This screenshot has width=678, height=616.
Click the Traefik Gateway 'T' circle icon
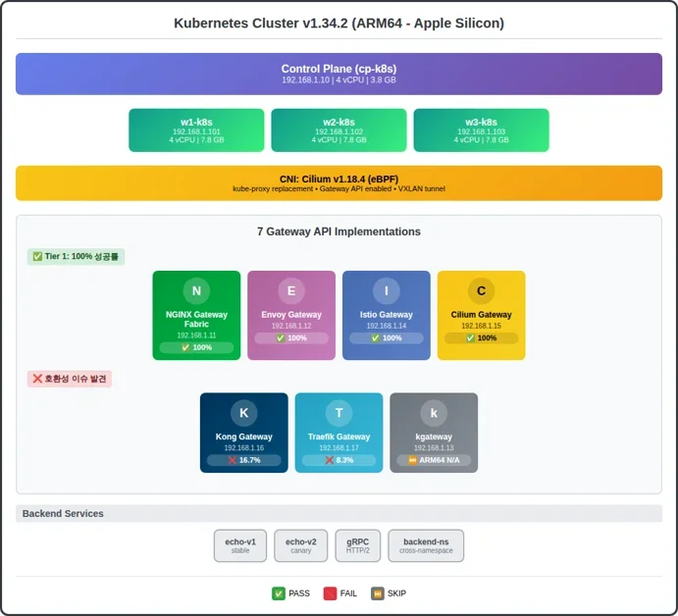click(339, 413)
